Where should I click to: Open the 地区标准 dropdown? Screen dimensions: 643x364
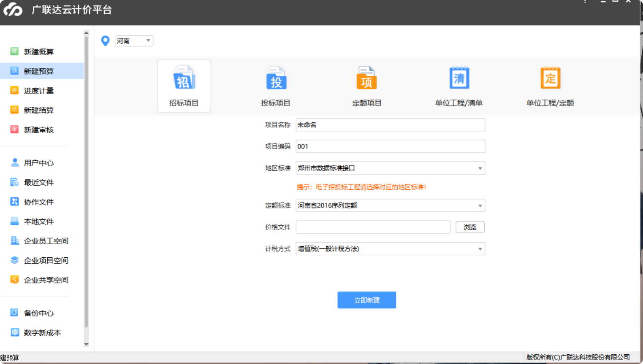[x=390, y=168]
